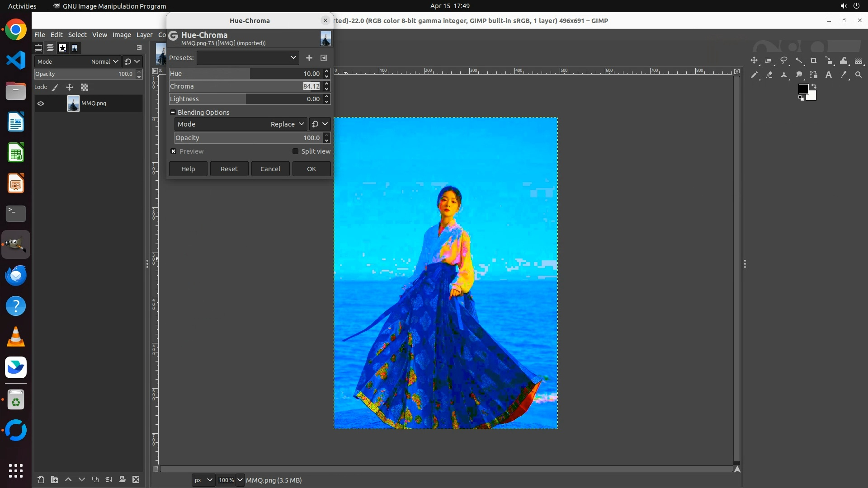Screen dimensions: 868x488
Task: Select the Fuzzy Select magic wand tool
Action: click(x=799, y=61)
